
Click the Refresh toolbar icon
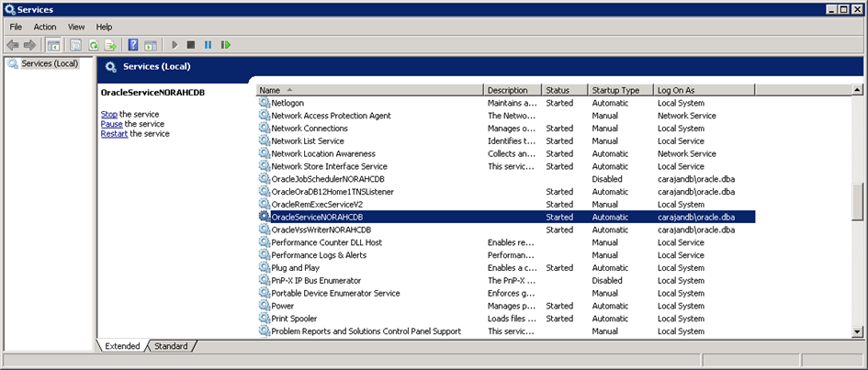[93, 45]
